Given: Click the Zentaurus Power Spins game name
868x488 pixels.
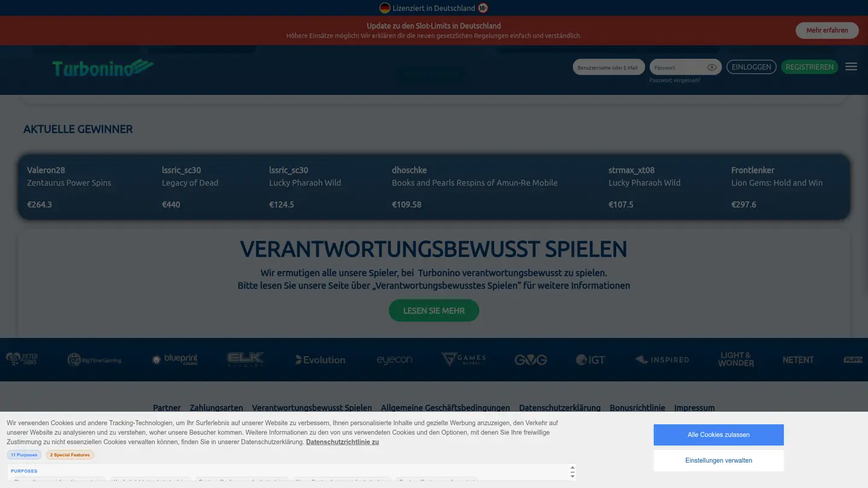Looking at the screenshot, I should (x=69, y=183).
